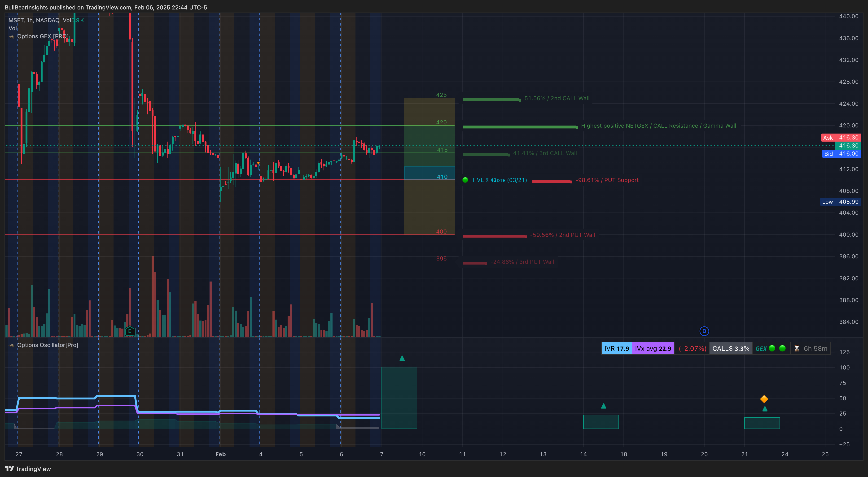The image size is (868, 477).
Task: Click the Highest positive NETGEX Gamma Wall label
Action: pyautogui.click(x=658, y=126)
